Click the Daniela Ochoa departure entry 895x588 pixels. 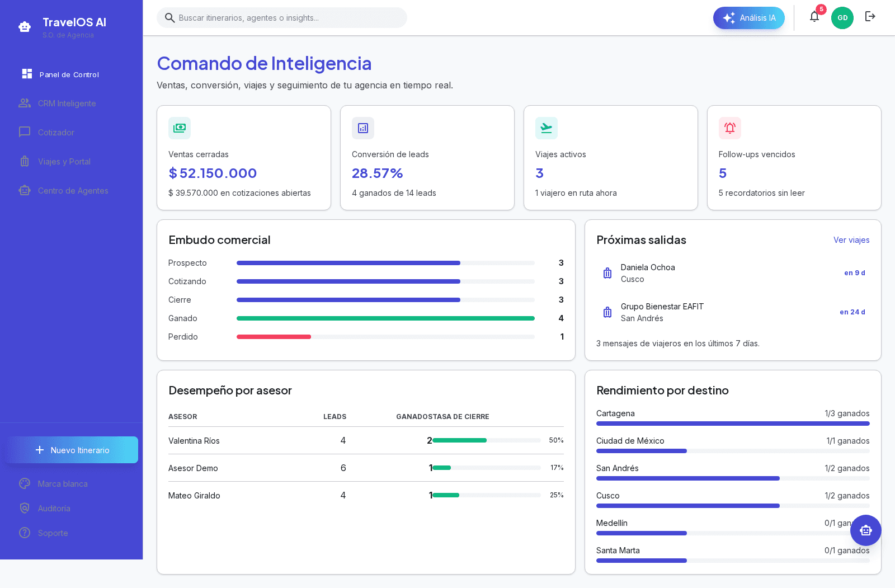(x=733, y=273)
